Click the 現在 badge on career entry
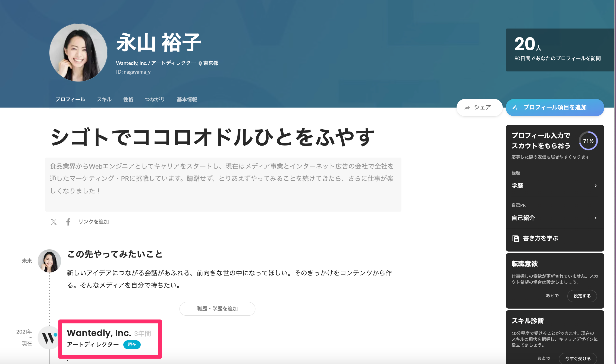Screen dimensions: 616x364 point(132,345)
